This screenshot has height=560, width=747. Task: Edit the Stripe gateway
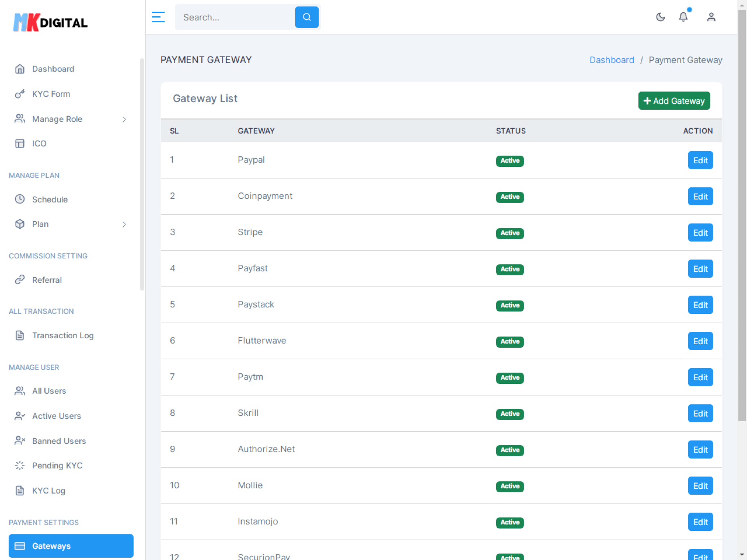(700, 233)
